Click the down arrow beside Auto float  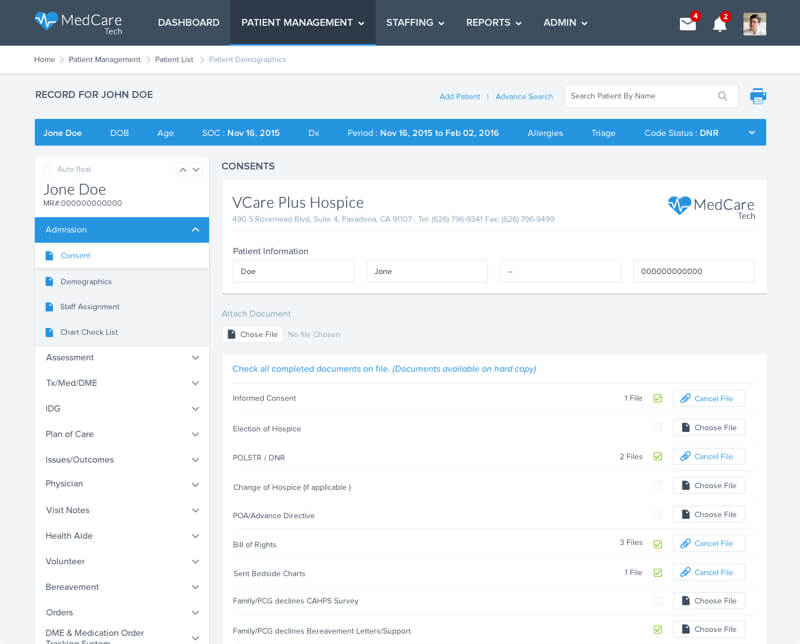196,170
